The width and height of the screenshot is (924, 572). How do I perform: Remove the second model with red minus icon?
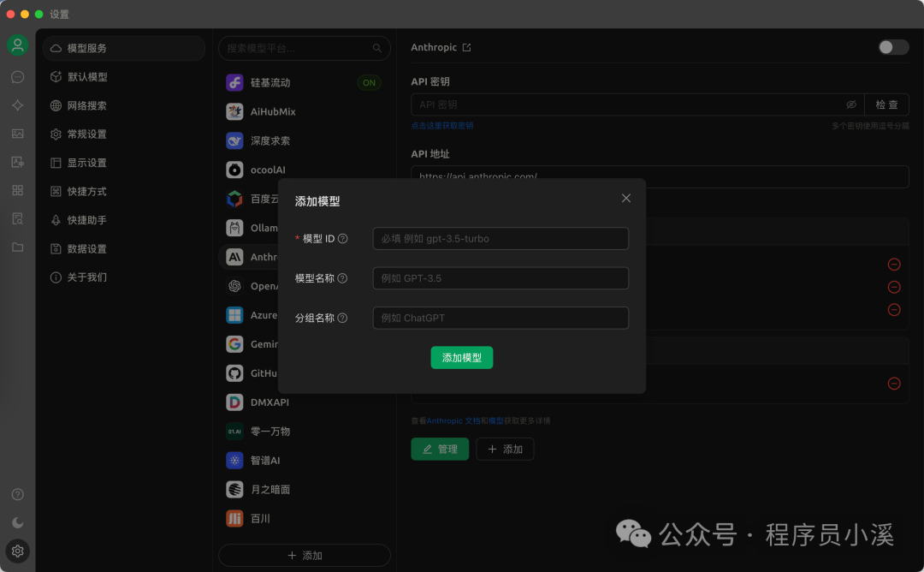[x=894, y=287]
